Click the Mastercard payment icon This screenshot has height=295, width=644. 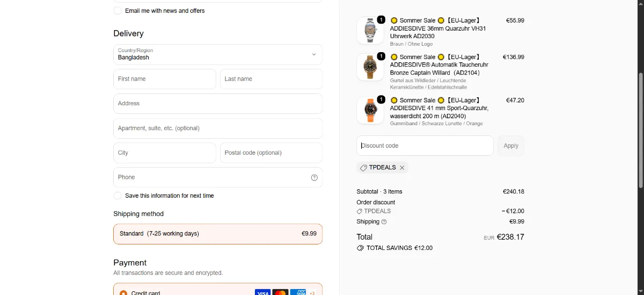[280, 292]
